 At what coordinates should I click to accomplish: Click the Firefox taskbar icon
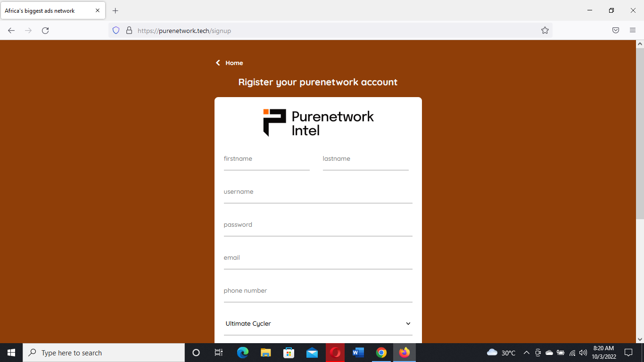[405, 353]
